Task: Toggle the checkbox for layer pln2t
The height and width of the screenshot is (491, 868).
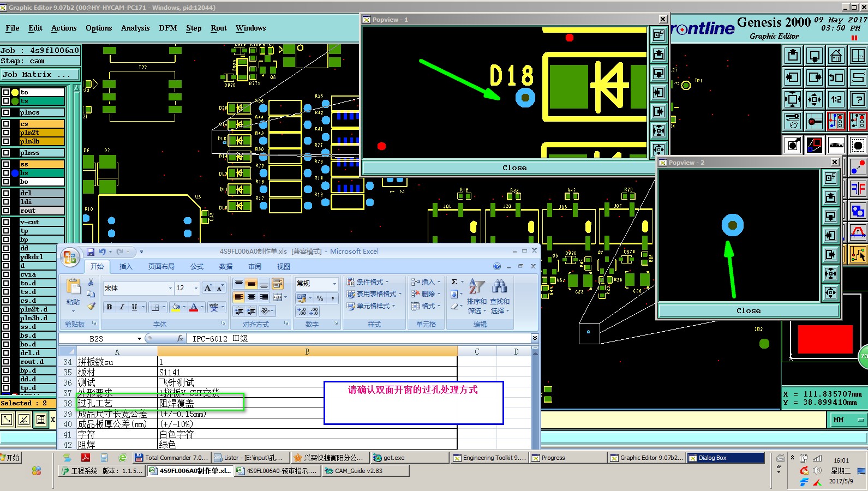Action: pyautogui.click(x=6, y=133)
